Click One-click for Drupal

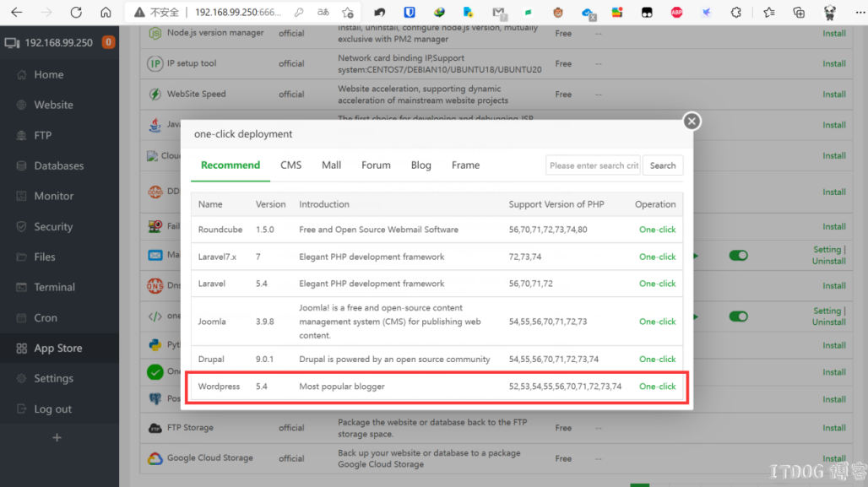click(x=657, y=360)
